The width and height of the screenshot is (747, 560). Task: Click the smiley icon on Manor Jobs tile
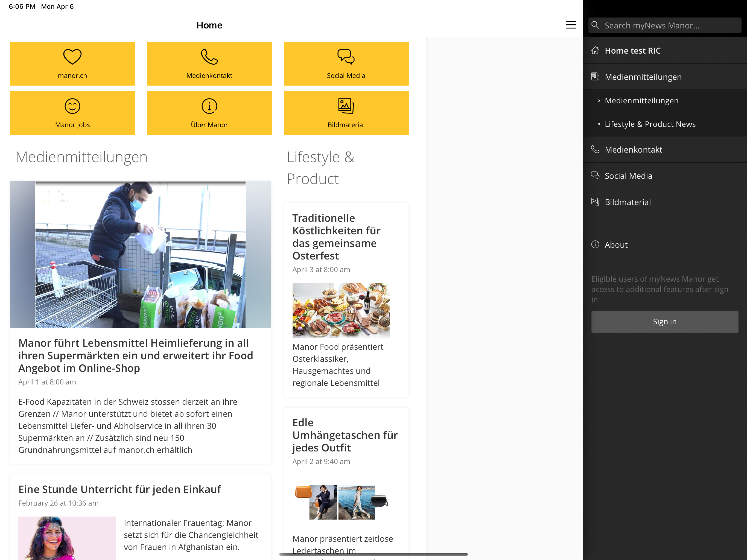point(72,106)
